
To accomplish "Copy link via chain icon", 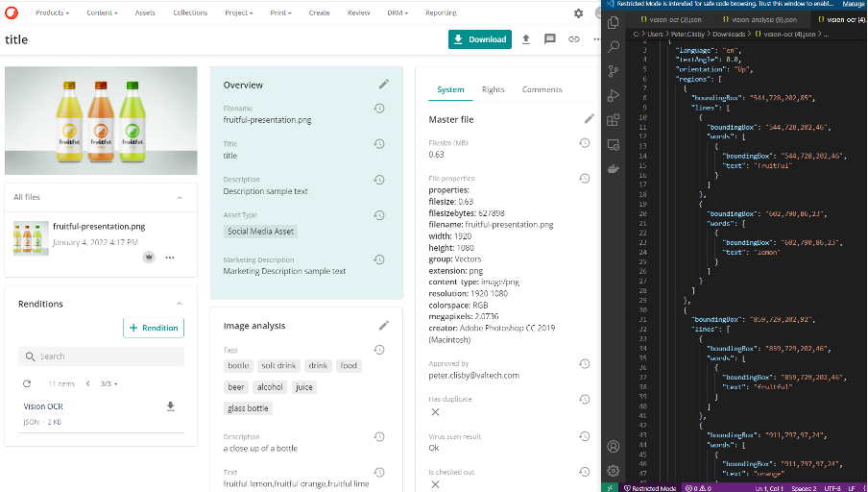I will (574, 39).
